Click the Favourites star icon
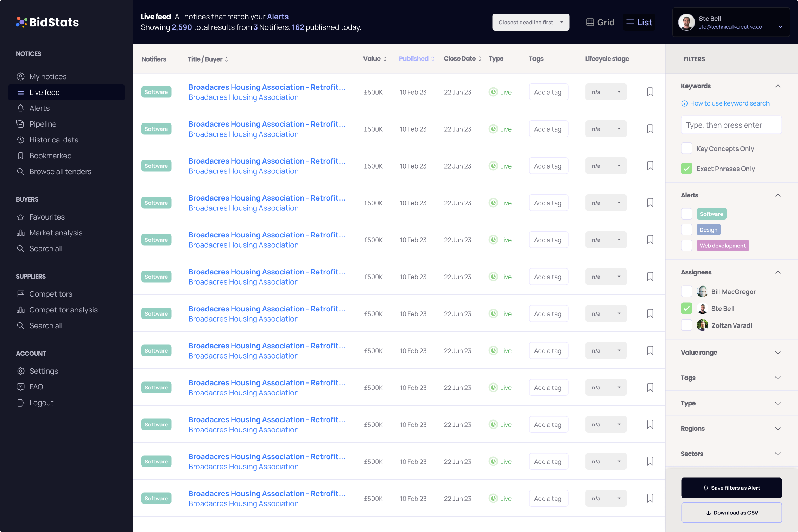Screen dimensions: 798x532 pos(20,217)
